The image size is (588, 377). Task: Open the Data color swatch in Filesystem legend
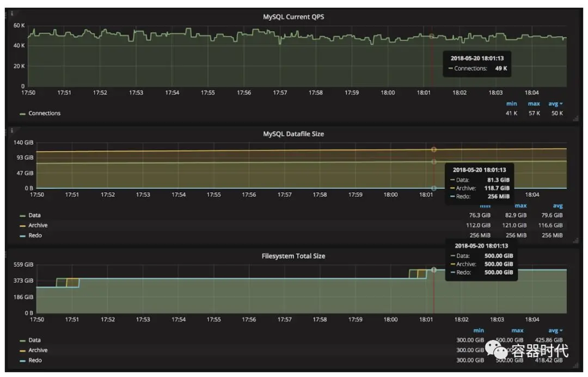coord(22,340)
